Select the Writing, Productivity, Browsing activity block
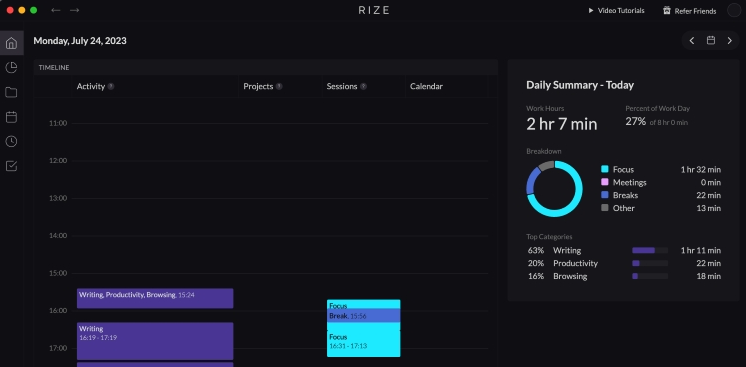The width and height of the screenshot is (746, 367). click(x=155, y=298)
